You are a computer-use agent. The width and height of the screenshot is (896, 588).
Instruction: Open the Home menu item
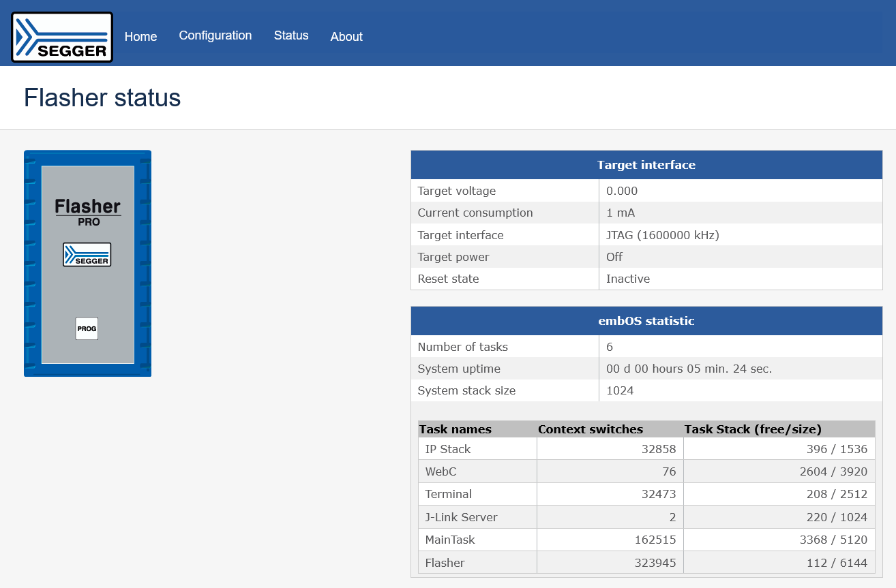141,37
